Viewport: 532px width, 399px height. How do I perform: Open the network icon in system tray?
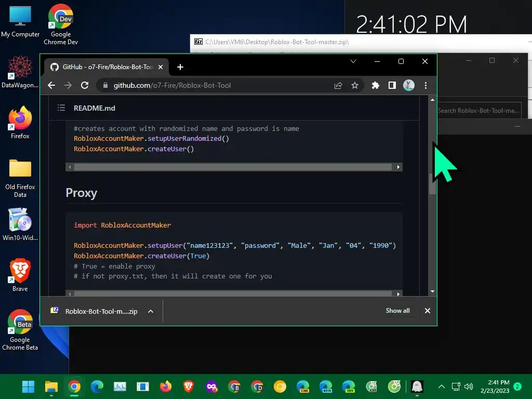click(456, 387)
